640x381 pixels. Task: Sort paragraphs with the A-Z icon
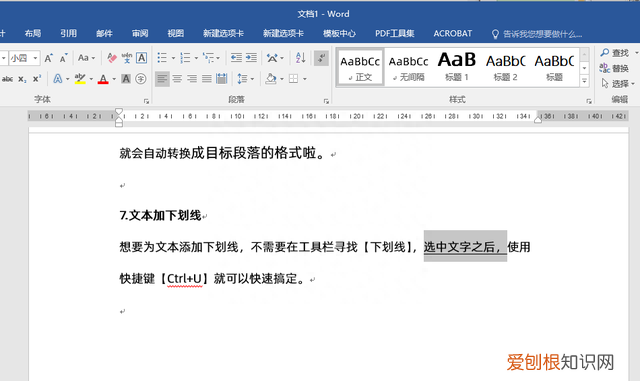point(300,58)
